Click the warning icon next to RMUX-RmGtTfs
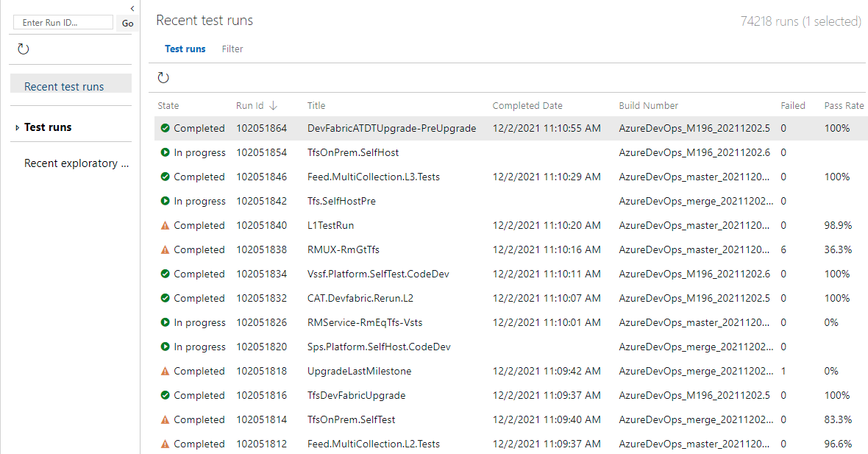 pyautogui.click(x=166, y=249)
